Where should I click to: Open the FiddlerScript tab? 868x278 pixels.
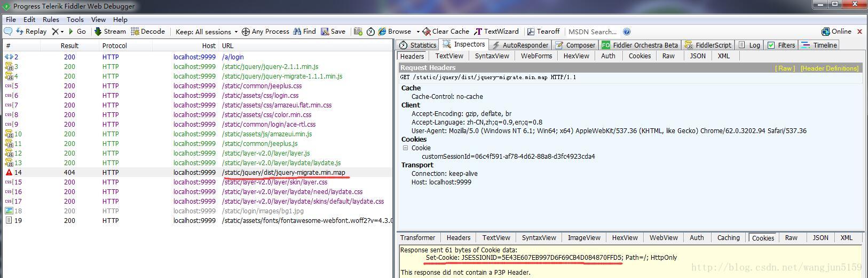point(708,45)
